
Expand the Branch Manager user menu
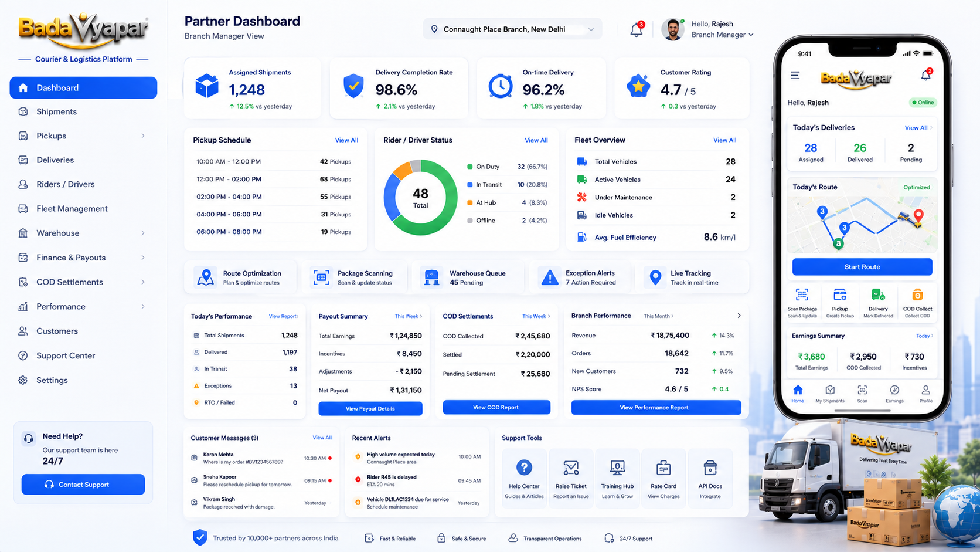[x=722, y=35]
